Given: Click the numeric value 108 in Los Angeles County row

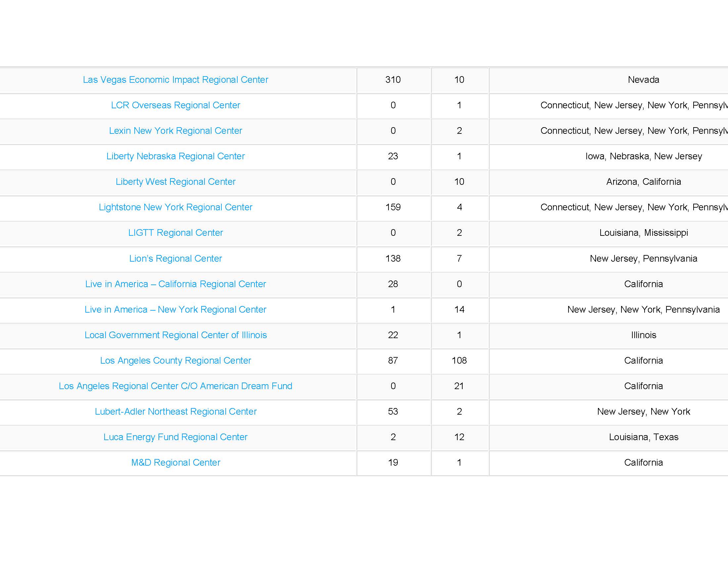Looking at the screenshot, I should [x=460, y=360].
